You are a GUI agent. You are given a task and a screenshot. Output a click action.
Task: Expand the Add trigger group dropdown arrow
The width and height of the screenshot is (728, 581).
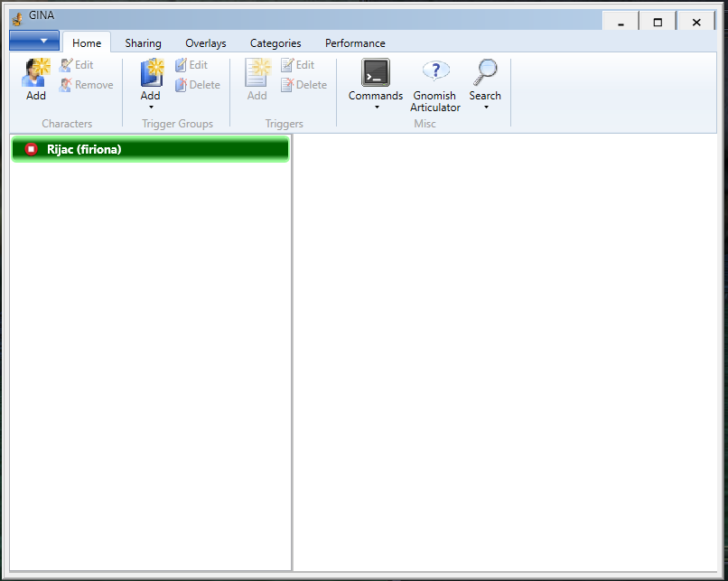point(151,108)
